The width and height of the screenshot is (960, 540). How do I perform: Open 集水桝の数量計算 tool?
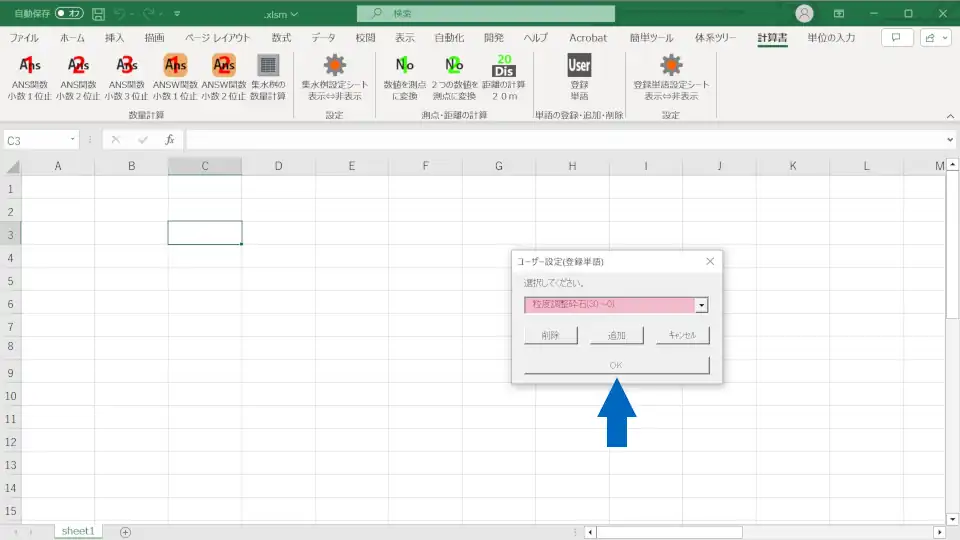click(x=268, y=65)
